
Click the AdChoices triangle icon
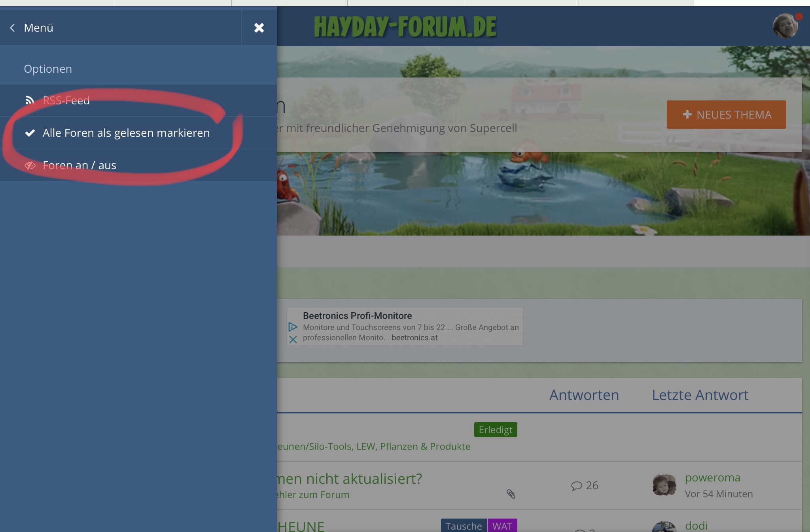coord(293,327)
